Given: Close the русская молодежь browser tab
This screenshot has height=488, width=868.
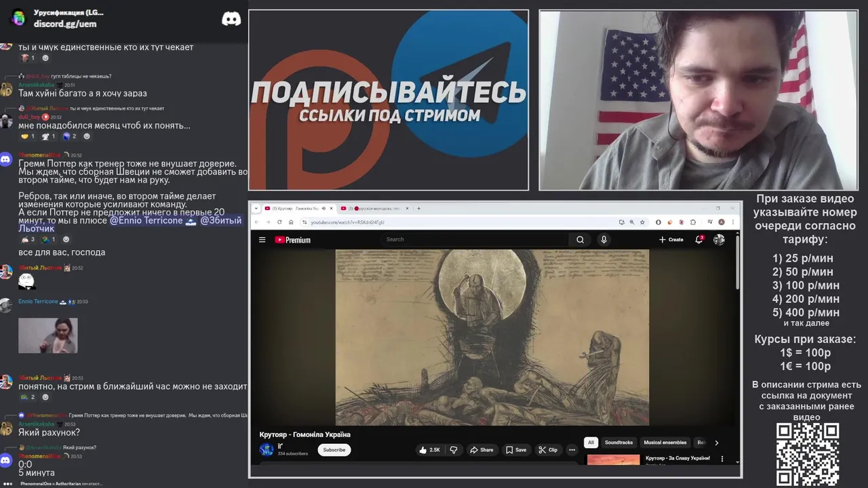Looking at the screenshot, I should point(408,208).
